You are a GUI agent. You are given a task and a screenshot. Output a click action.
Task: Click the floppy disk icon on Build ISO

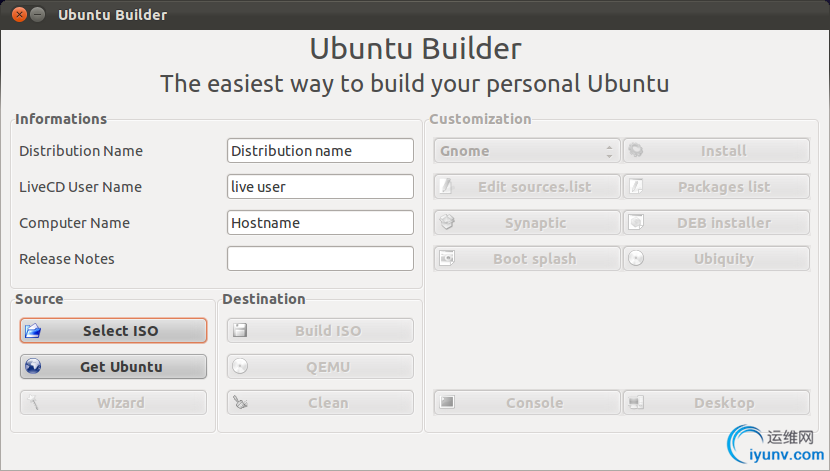[240, 330]
